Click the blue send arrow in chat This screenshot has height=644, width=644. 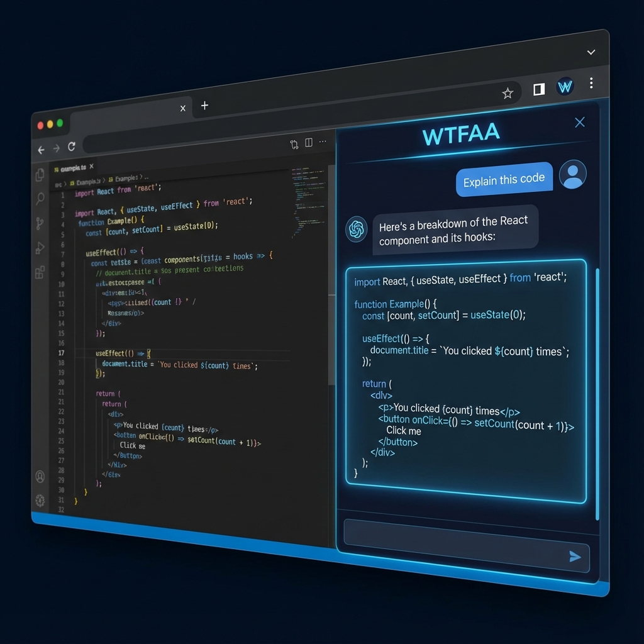pos(574,556)
